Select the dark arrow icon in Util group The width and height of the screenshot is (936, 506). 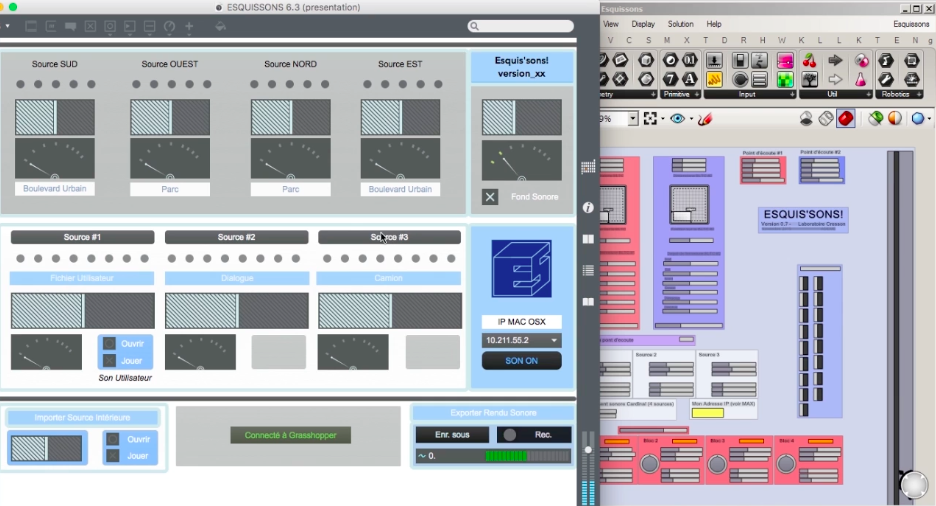pyautogui.click(x=836, y=60)
